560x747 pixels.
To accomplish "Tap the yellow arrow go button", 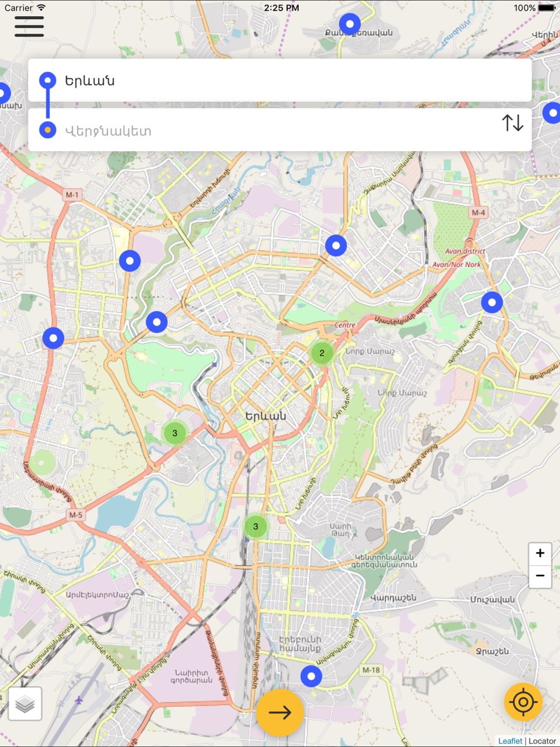I will coord(280,712).
